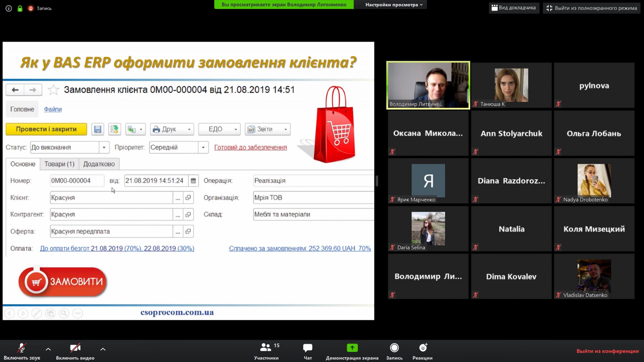Open the Участники participants panel

point(266,351)
